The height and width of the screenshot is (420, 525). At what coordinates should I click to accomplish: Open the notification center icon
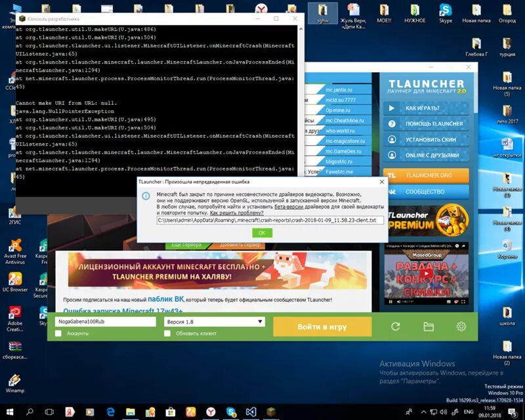click(x=512, y=412)
